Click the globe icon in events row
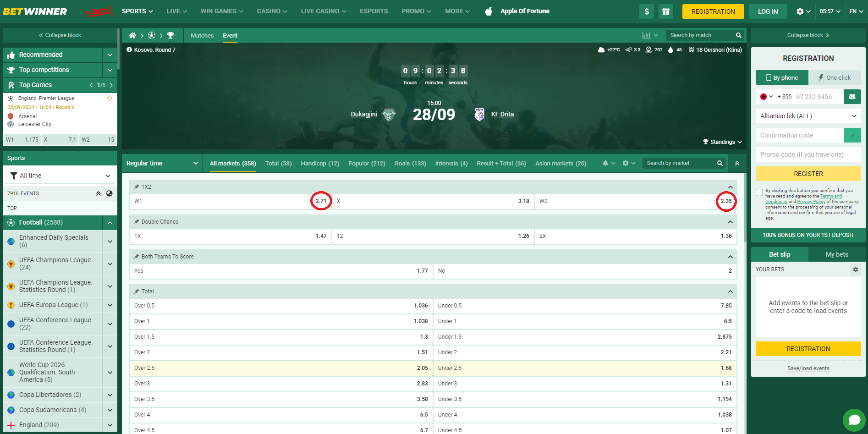The height and width of the screenshot is (434, 868). [110, 193]
